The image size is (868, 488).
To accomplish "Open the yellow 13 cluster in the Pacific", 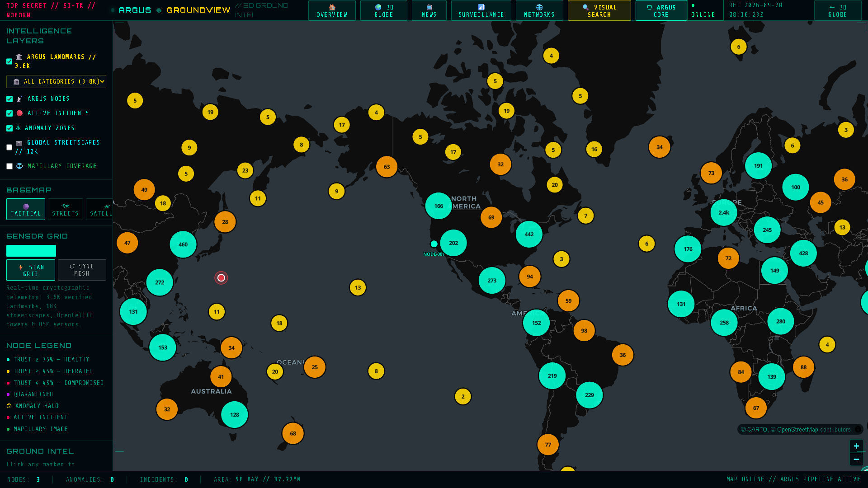I will point(358,287).
